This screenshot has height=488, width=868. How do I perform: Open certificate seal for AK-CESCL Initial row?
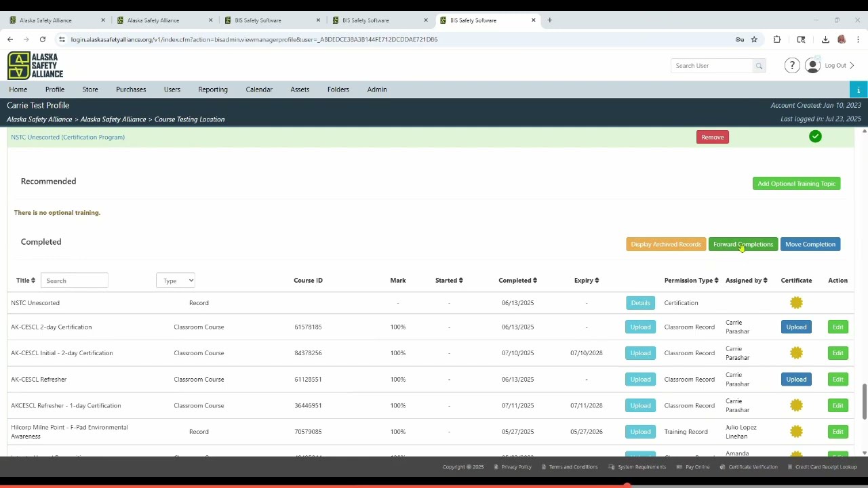coord(796,353)
